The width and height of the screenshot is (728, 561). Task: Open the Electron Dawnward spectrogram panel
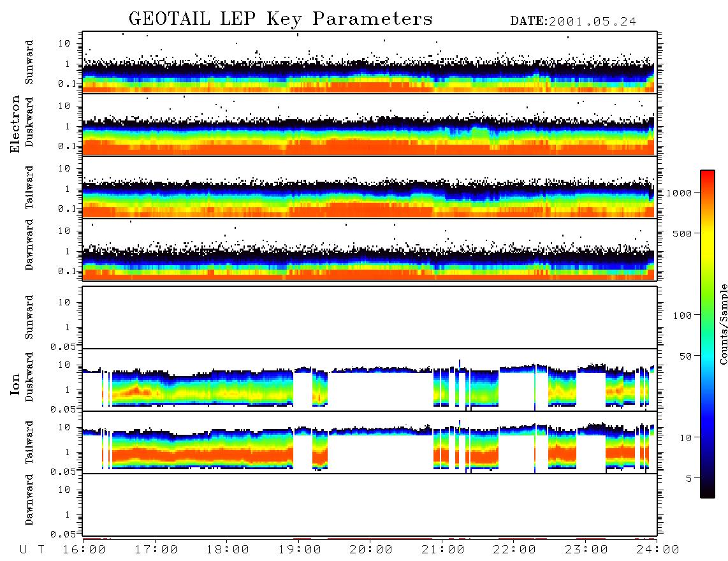[x=370, y=249]
